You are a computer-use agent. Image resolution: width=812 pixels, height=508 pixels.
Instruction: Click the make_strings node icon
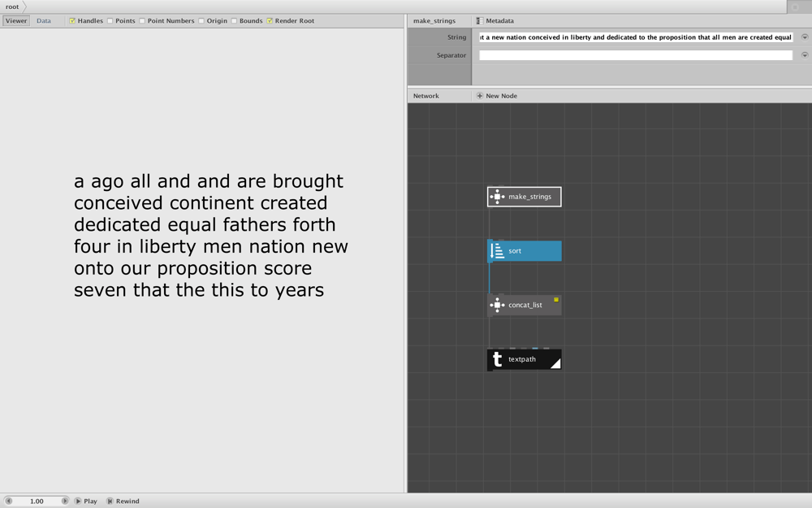[x=497, y=197]
